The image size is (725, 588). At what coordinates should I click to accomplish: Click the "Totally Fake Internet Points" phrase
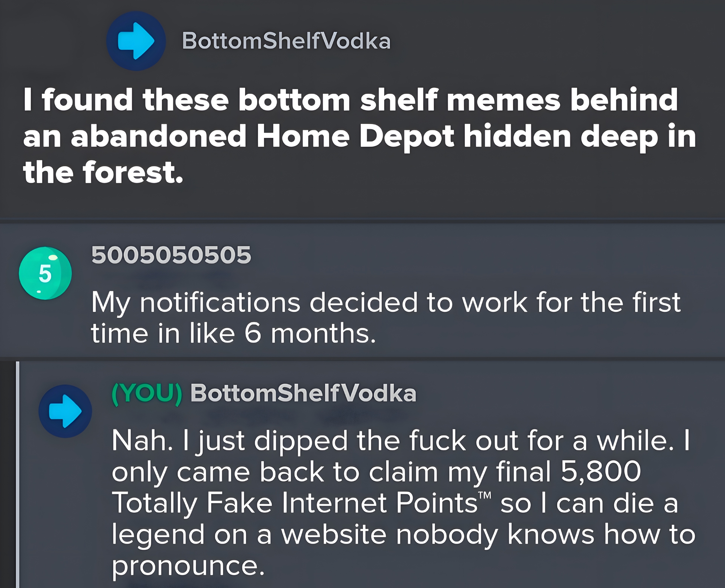295,503
